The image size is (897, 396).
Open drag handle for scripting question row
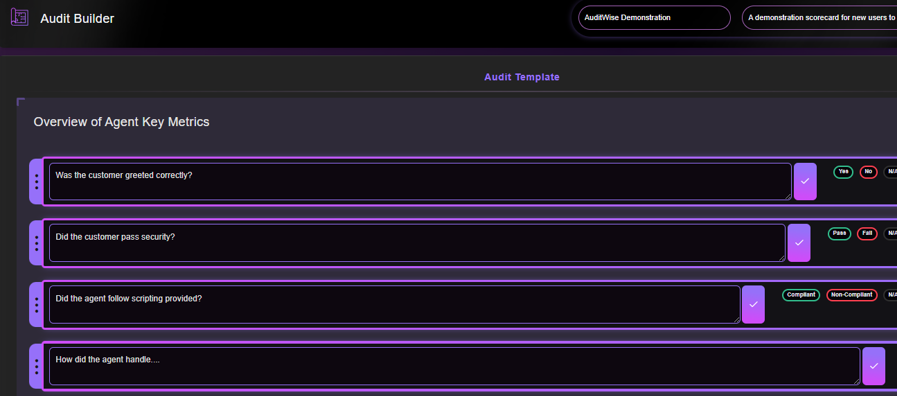tap(37, 305)
